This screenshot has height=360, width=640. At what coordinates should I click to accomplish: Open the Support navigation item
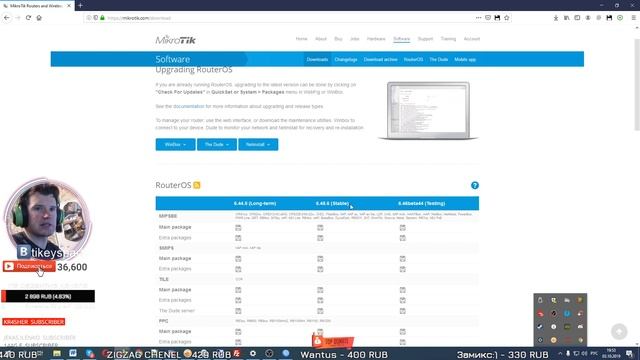[x=425, y=39]
